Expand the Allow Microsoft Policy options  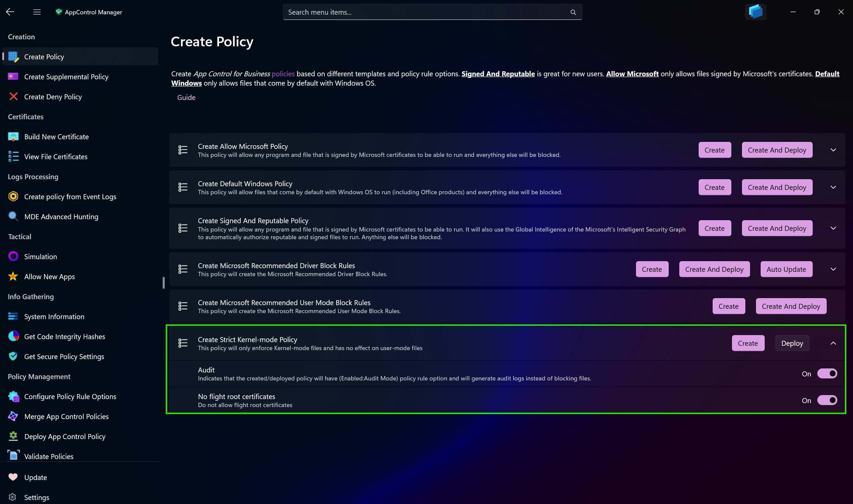(x=833, y=150)
